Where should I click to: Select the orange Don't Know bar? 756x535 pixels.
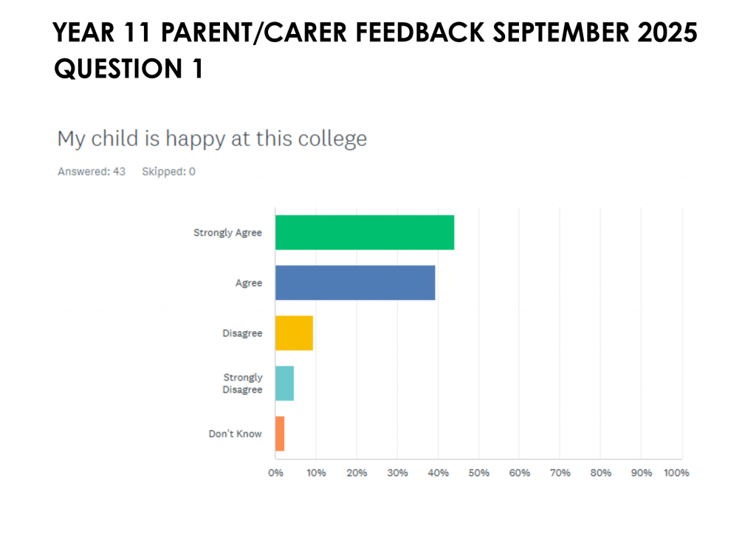click(x=280, y=434)
